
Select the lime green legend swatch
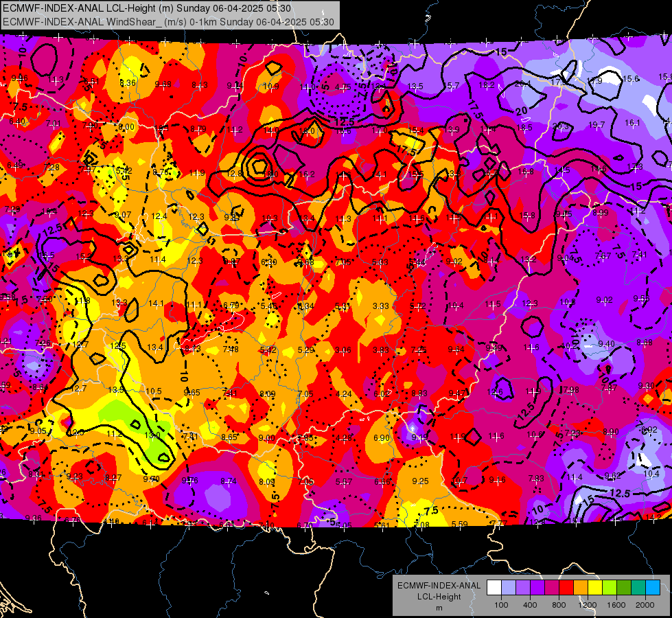[610, 588]
